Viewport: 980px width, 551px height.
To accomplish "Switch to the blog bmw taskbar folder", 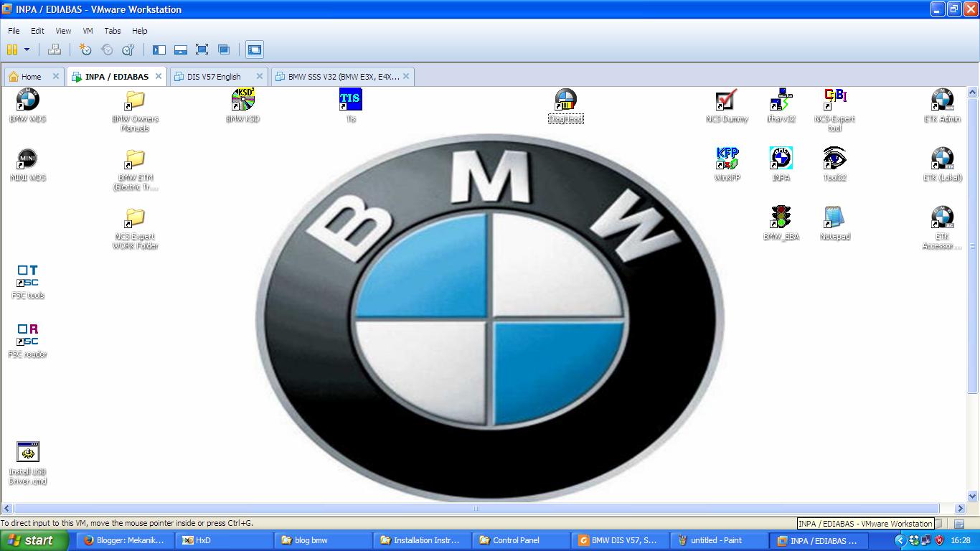I will click(x=324, y=540).
